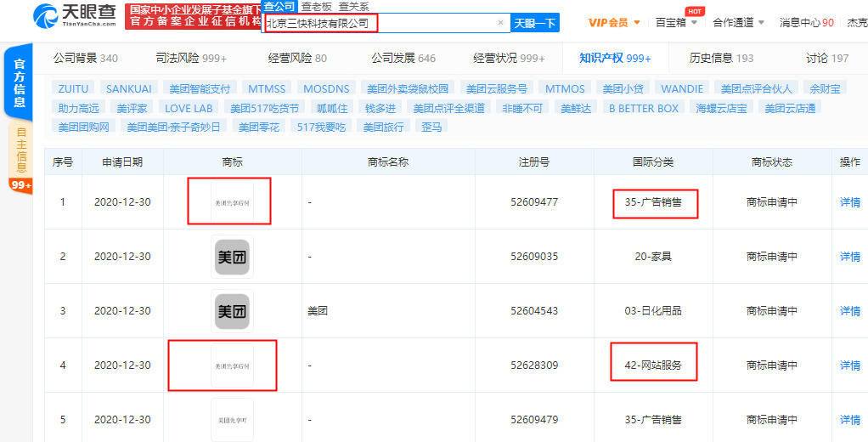This screenshot has height=442, width=868.
Task: Open the VIP会员 dropdown
Action: (614, 23)
